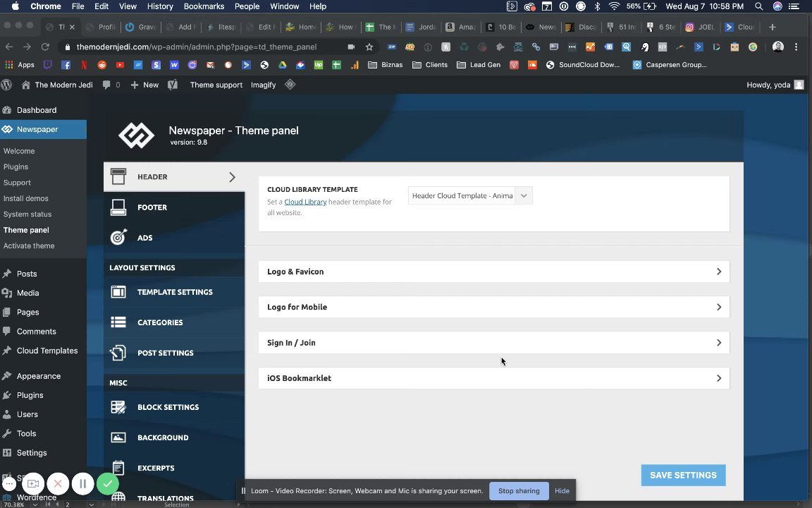812x508 pixels.
Task: Open the Howdy, yoda account menu
Action: coord(775,85)
